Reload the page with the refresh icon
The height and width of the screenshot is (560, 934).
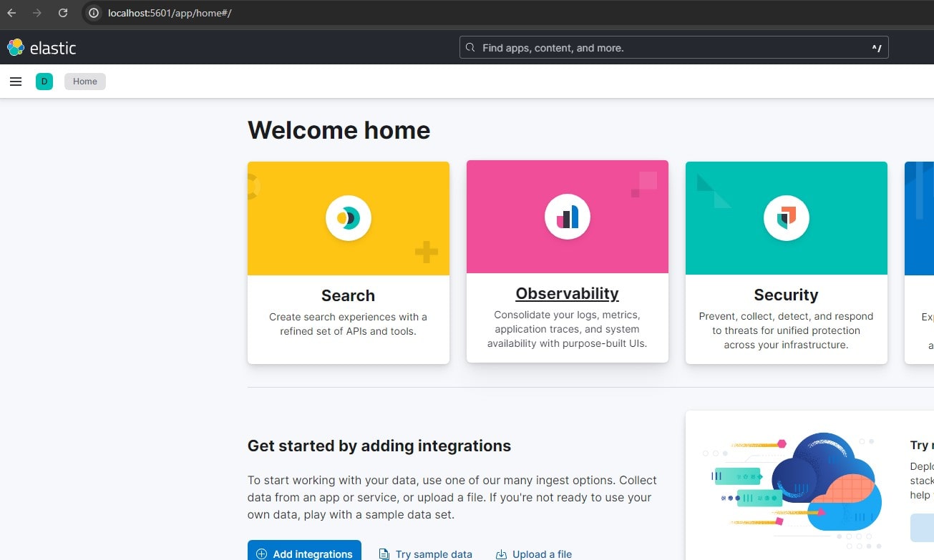[63, 13]
